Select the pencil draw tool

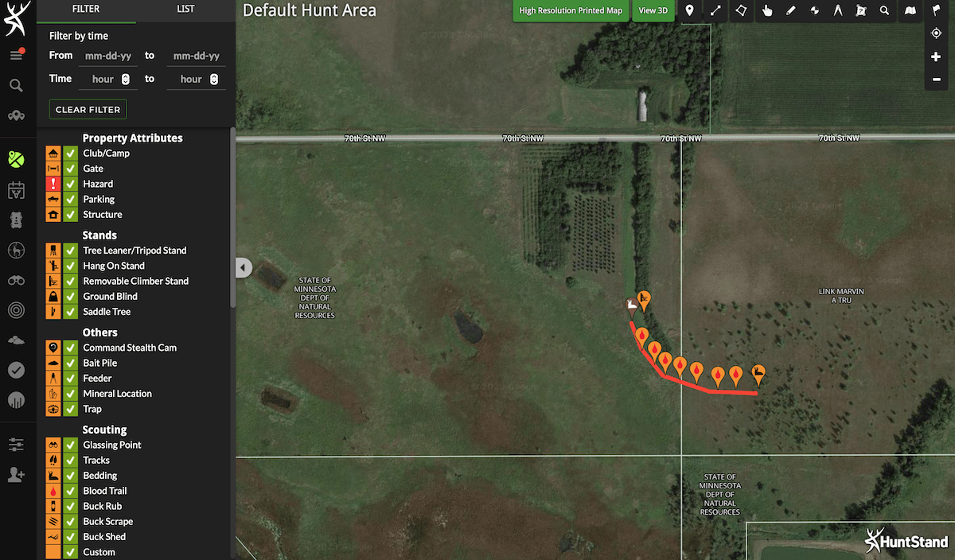point(790,11)
